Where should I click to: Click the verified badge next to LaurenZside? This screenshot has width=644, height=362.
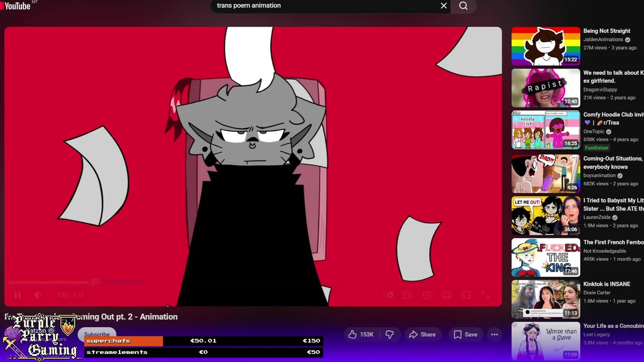coord(615,217)
